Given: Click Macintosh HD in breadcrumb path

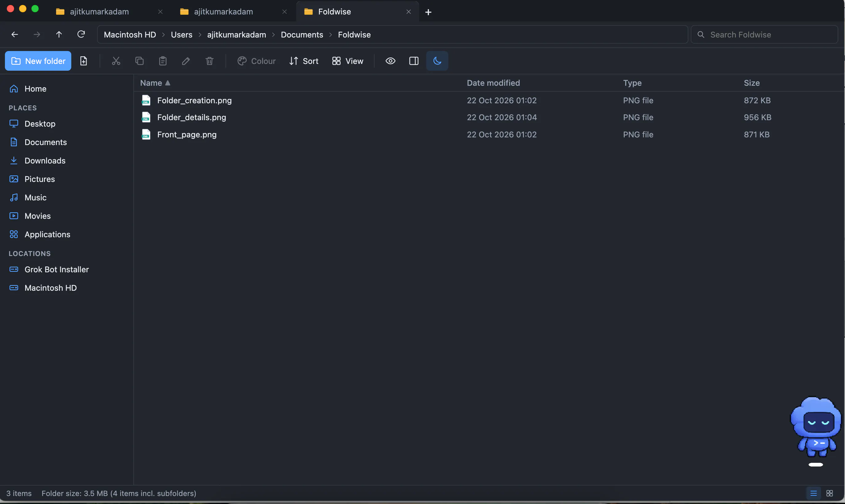Looking at the screenshot, I should tap(130, 35).
